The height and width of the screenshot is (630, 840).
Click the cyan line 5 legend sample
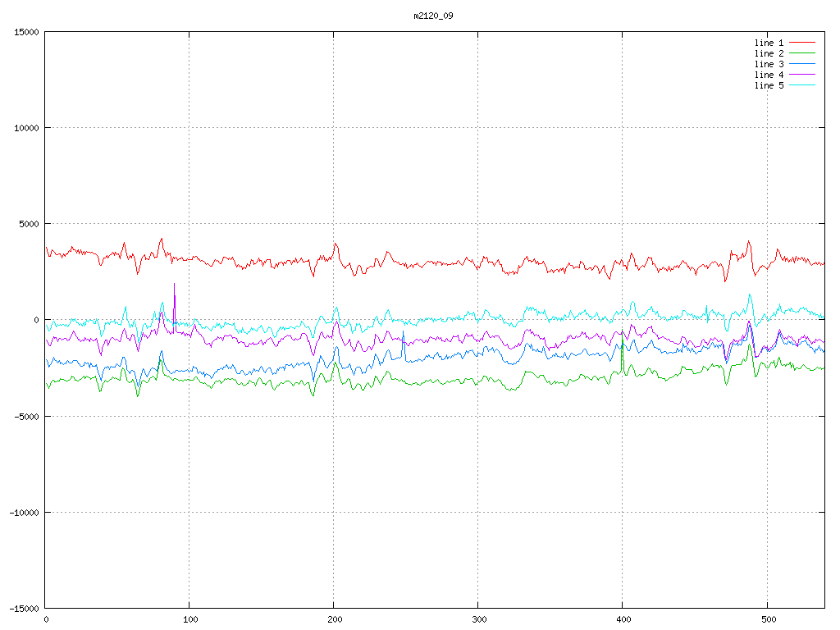click(802, 85)
